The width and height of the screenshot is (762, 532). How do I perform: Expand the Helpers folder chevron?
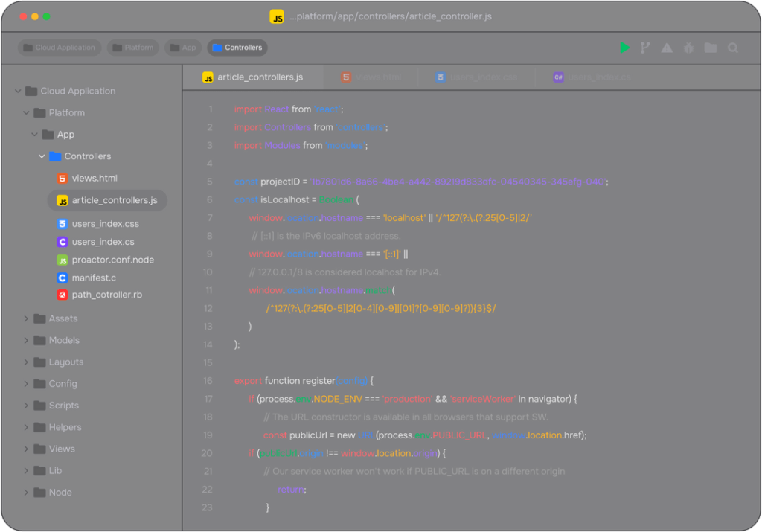click(26, 428)
